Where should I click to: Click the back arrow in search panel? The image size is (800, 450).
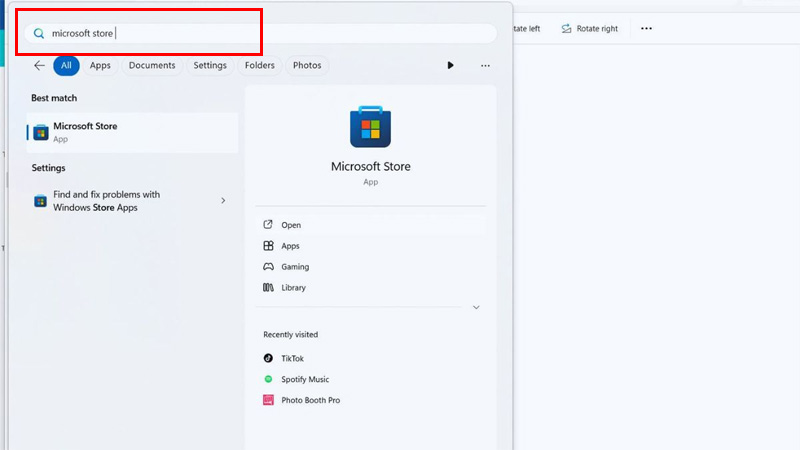pyautogui.click(x=39, y=65)
